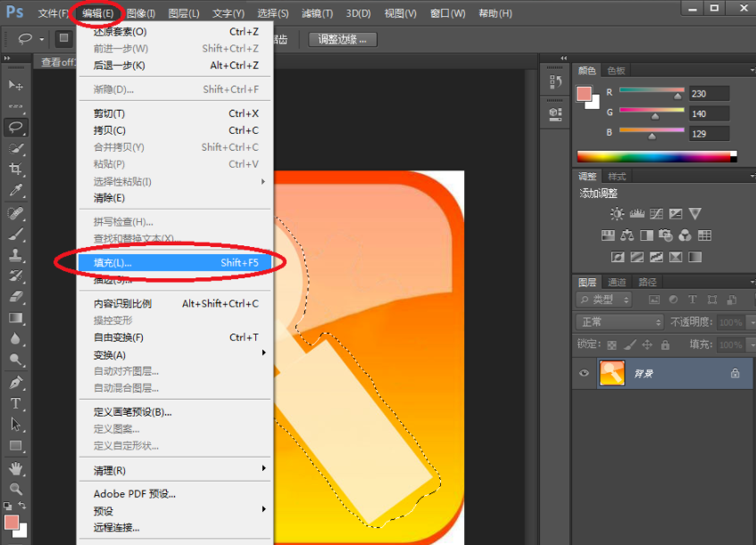Select the Horizontal Type tool

[16, 403]
